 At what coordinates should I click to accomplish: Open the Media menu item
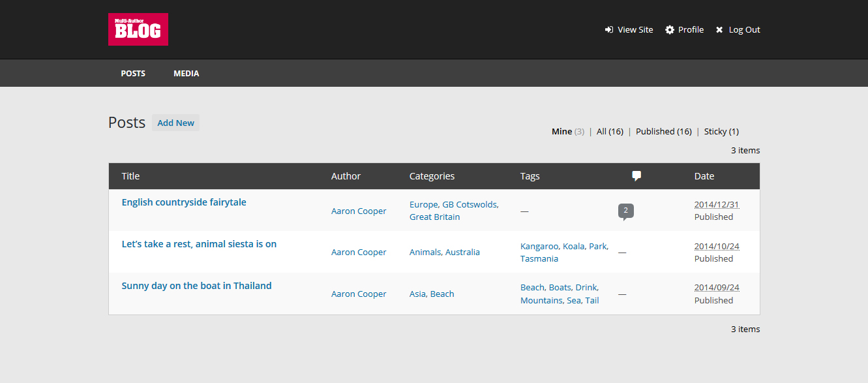187,74
